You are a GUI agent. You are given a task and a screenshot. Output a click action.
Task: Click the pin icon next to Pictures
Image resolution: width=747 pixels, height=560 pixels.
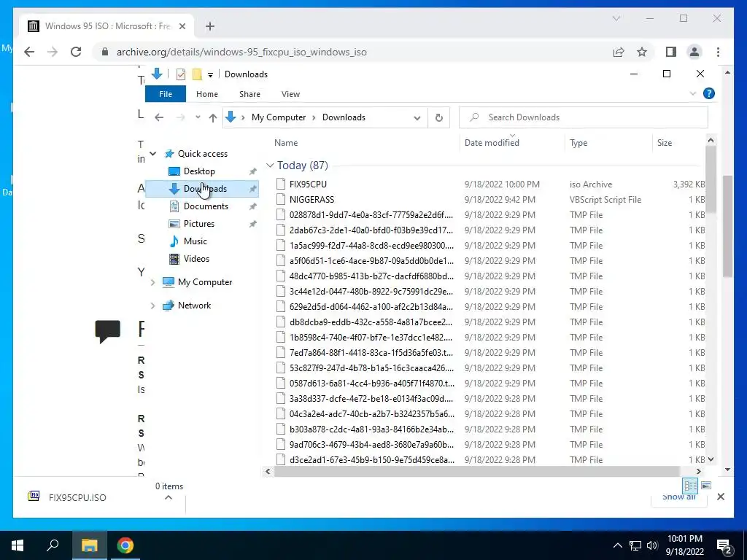tap(252, 224)
